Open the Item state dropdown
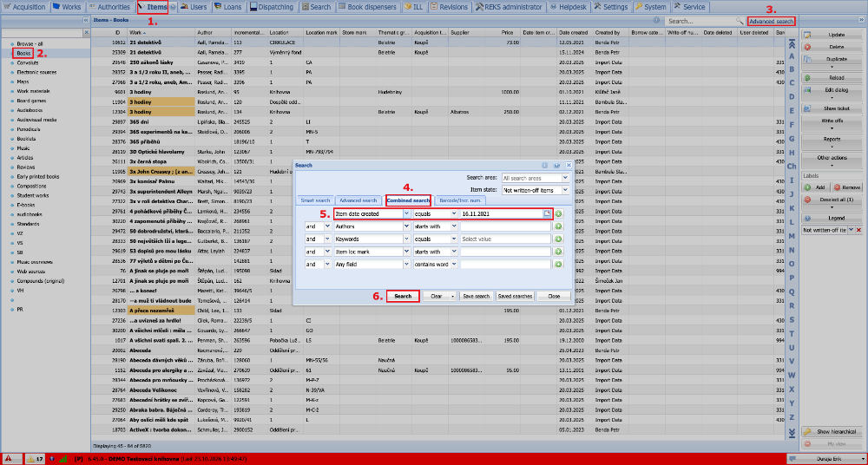Screen dimensions: 868x465 tap(565, 190)
